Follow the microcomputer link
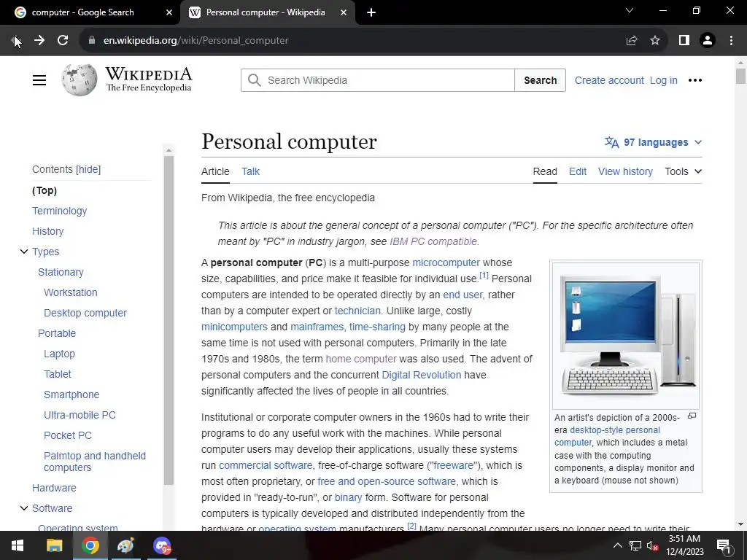 (446, 262)
